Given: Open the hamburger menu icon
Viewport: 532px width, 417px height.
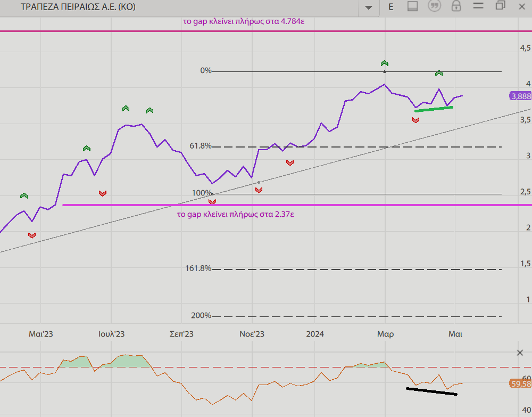Looking at the screenshot, I should click(478, 6).
